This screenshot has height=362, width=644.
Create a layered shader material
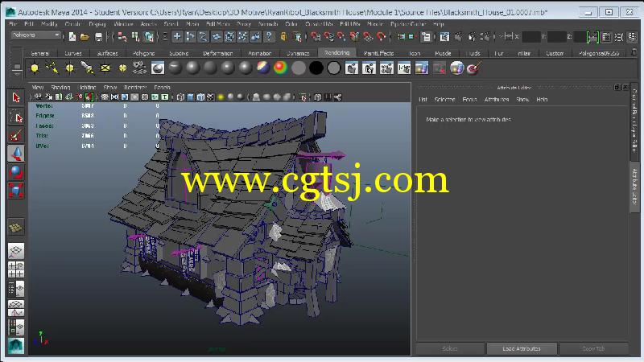[x=263, y=68]
